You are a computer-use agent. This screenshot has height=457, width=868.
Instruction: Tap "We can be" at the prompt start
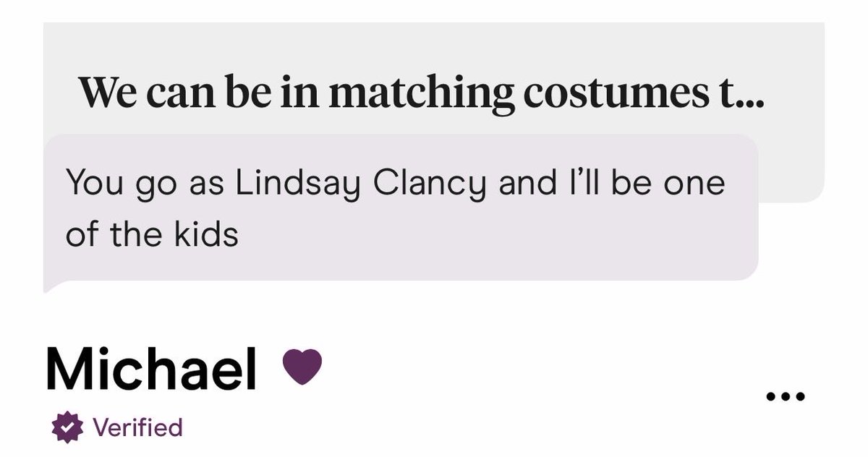(x=171, y=93)
